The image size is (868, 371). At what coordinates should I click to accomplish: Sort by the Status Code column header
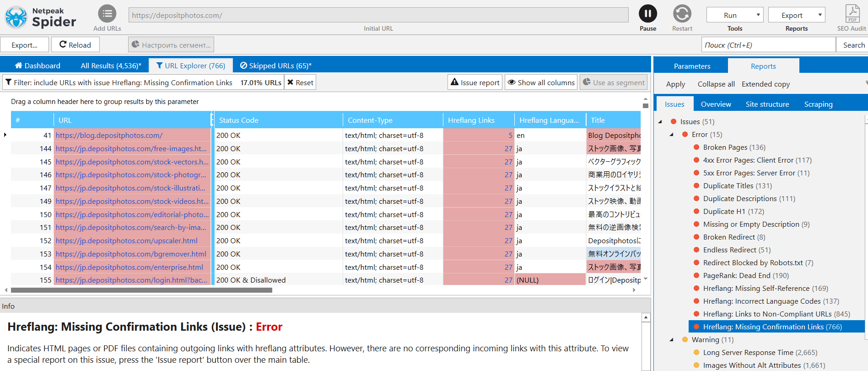pyautogui.click(x=278, y=120)
